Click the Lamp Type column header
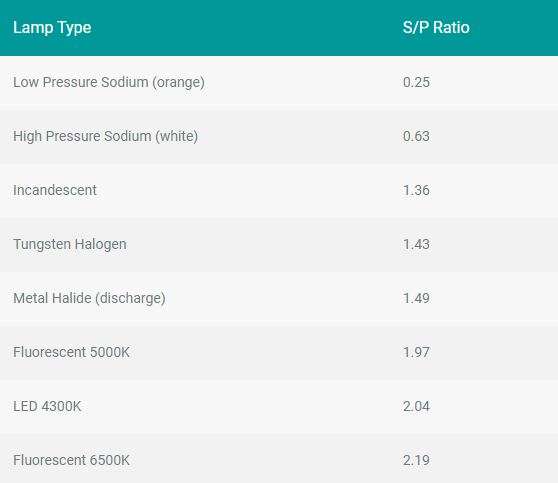558x483 pixels. (52, 28)
